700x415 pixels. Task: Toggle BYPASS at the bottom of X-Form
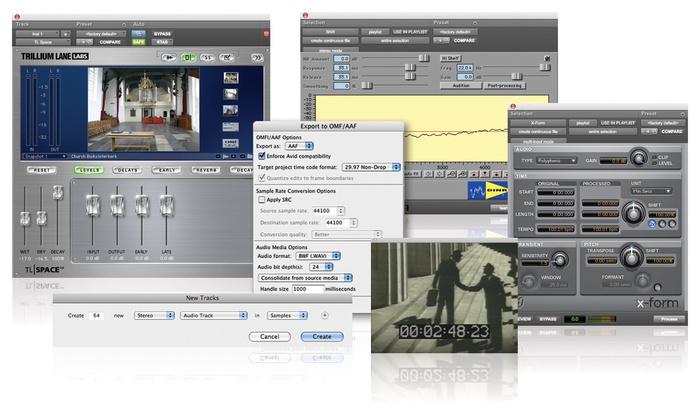(548, 319)
